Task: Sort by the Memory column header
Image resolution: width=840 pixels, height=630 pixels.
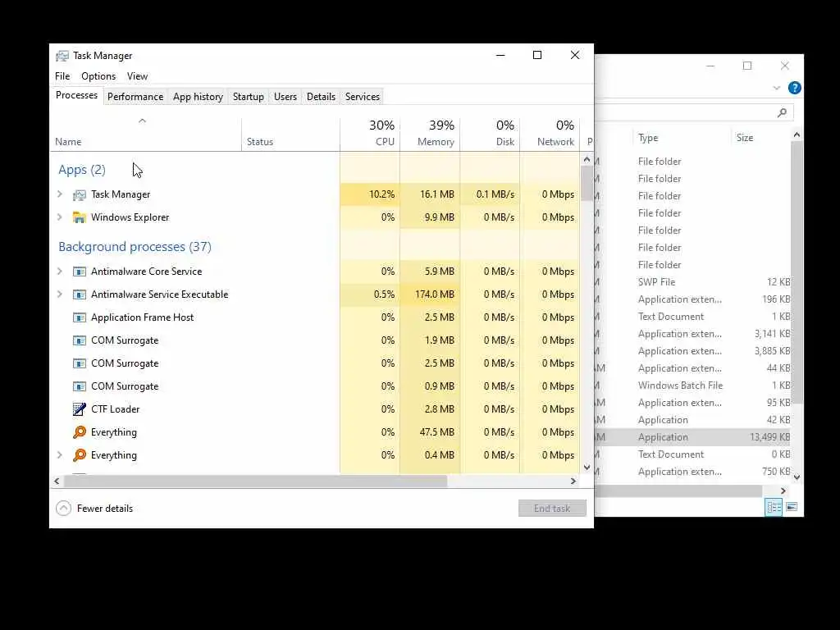Action: (430, 134)
